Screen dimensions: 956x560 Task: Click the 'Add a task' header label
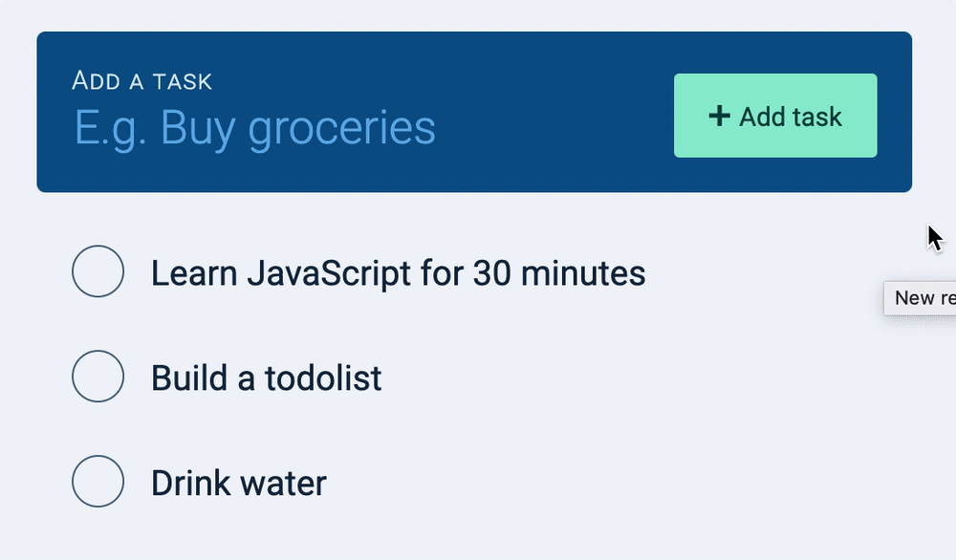141,81
